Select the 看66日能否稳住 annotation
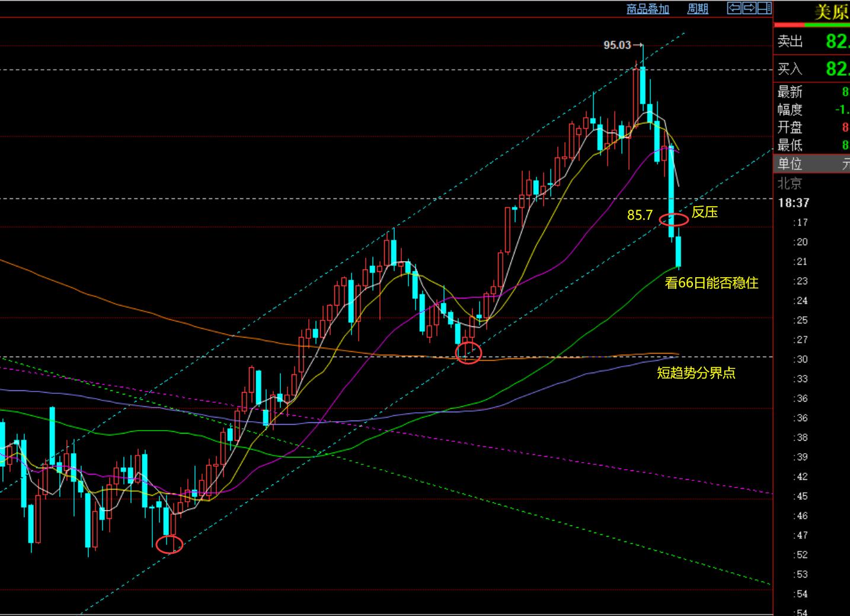The height and width of the screenshot is (616, 850). (711, 283)
